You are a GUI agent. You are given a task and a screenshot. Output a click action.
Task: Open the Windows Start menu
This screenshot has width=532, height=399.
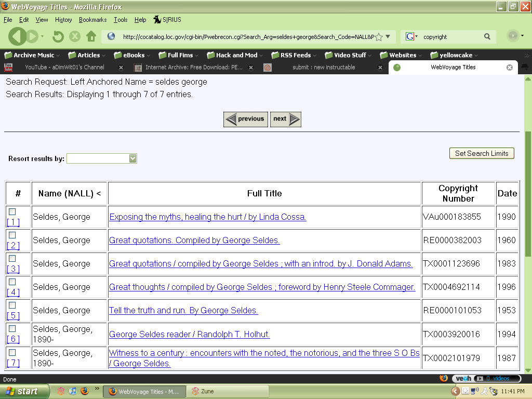[24, 391]
